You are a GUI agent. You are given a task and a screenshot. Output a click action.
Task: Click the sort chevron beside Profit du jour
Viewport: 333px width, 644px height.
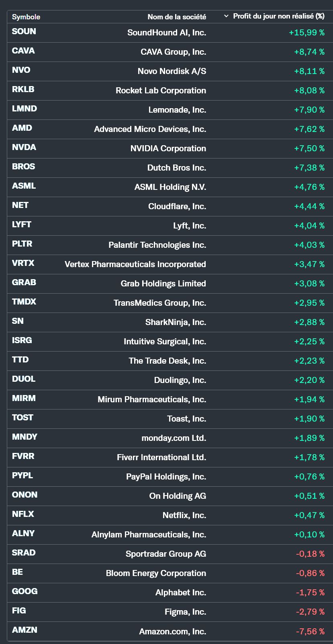[x=226, y=16]
